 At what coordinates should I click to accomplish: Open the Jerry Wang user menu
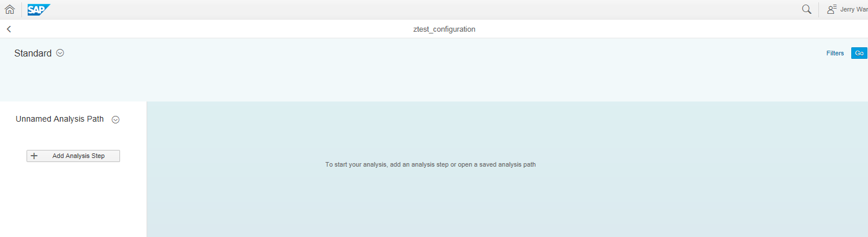[x=847, y=9]
